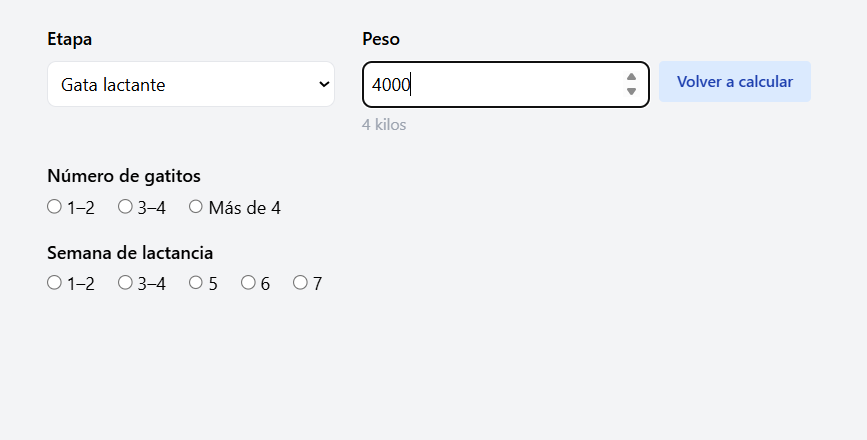Click the Más de 4 label text

click(244, 208)
